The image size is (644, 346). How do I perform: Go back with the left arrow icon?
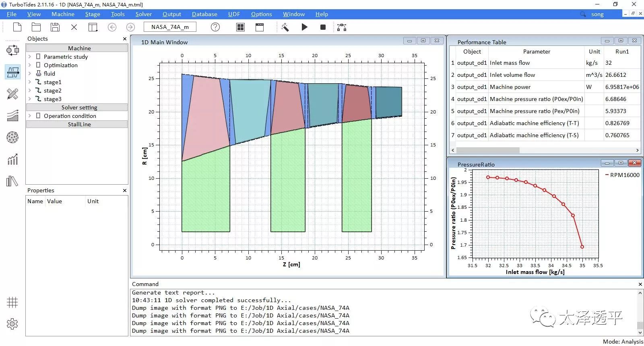coord(112,27)
